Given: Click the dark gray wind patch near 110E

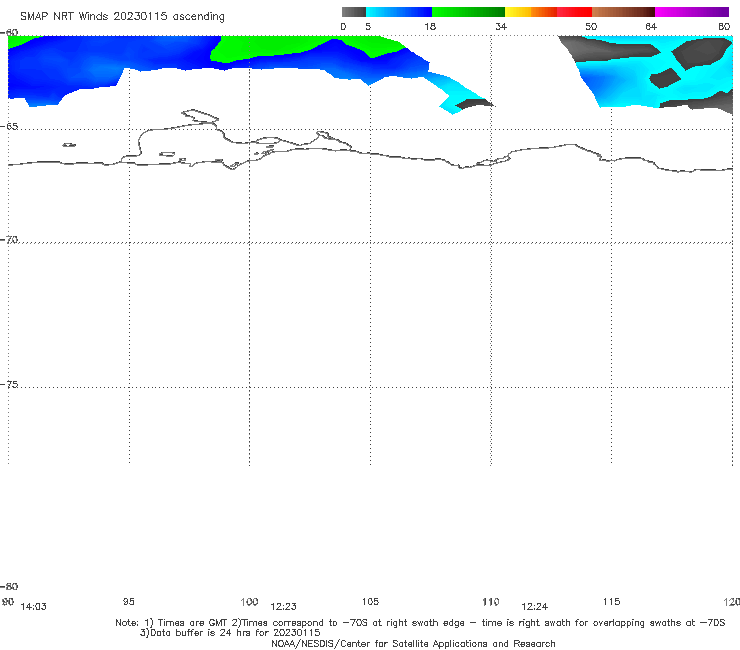Looking at the screenshot, I should click(474, 103).
